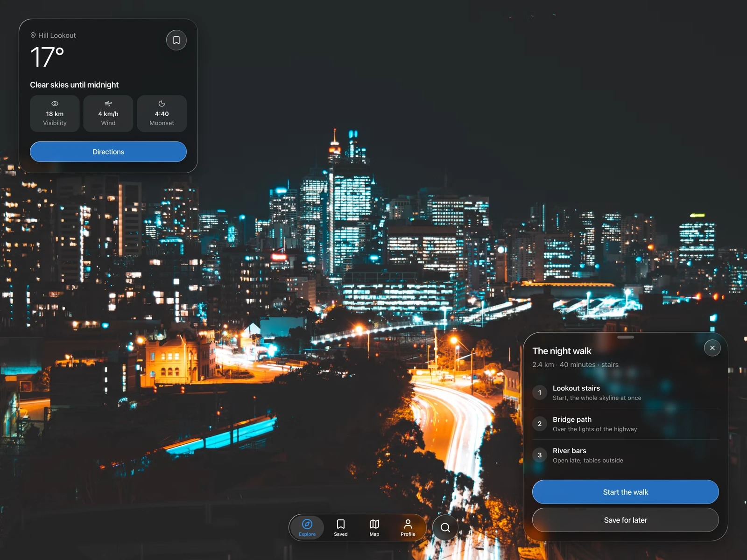The width and height of the screenshot is (747, 560).
Task: Click the 4 km/h Wind tile
Action: point(108,113)
